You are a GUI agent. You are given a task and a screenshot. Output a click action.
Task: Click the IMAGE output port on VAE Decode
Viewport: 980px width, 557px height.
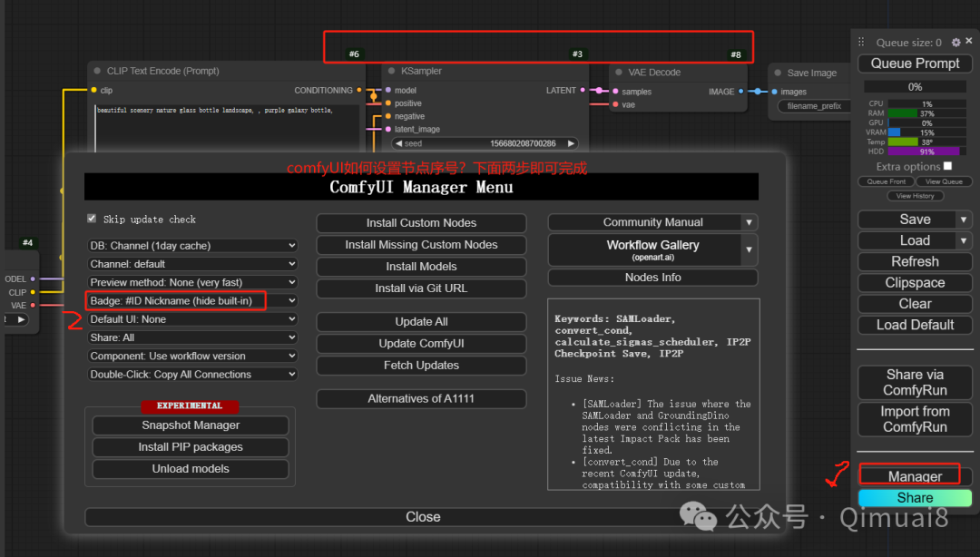741,92
